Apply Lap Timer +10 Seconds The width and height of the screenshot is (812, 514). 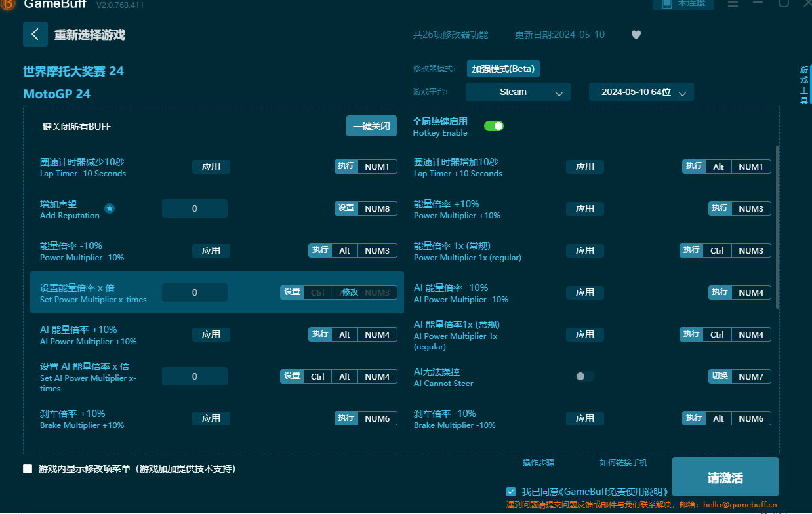(x=585, y=167)
